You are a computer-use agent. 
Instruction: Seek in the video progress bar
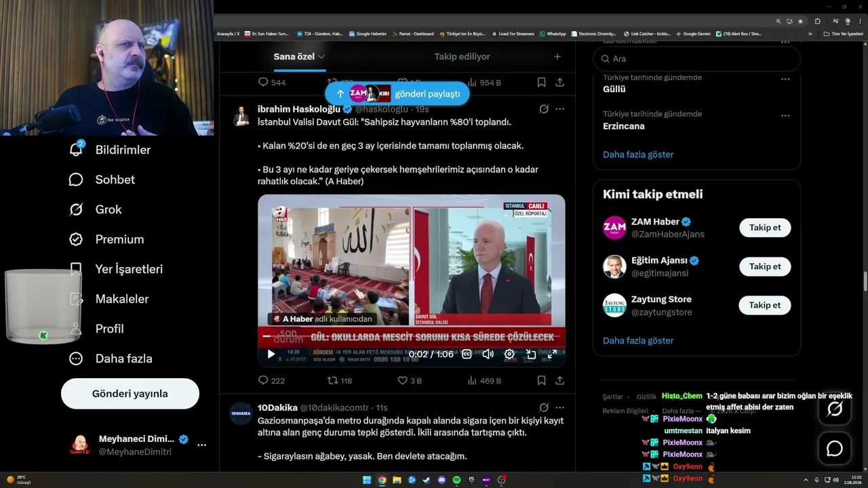coord(412,337)
